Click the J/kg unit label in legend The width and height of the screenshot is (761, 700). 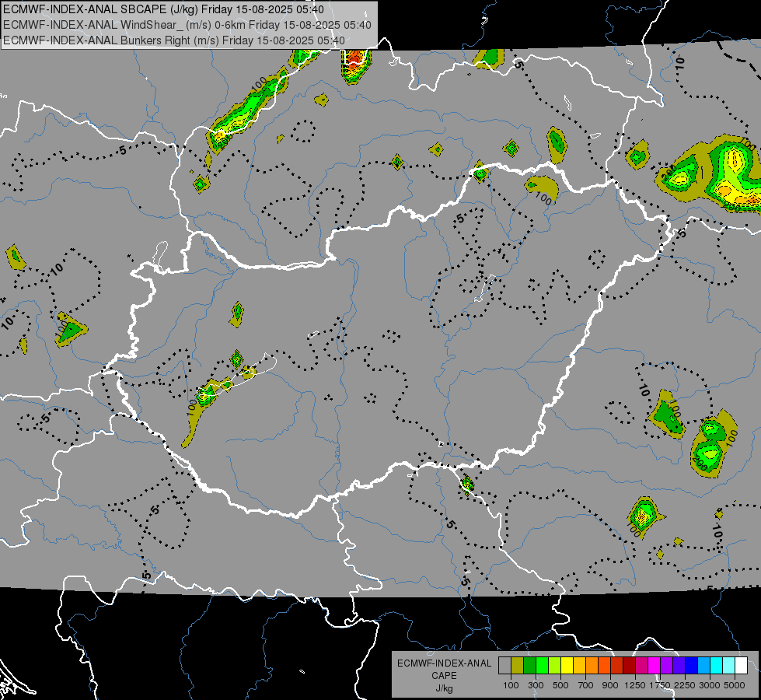pyautogui.click(x=444, y=688)
